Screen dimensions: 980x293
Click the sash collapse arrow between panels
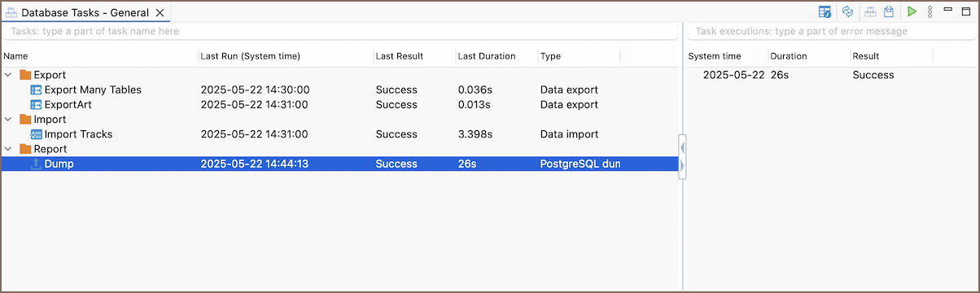click(x=682, y=147)
